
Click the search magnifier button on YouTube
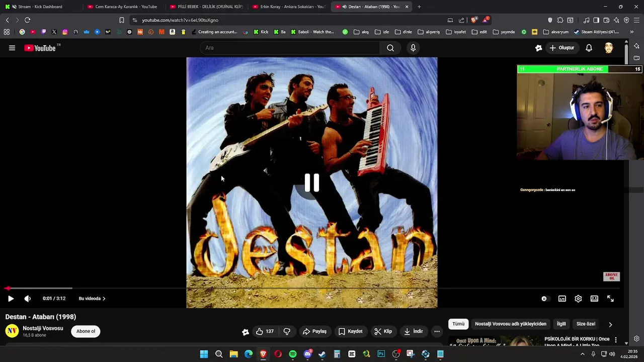pos(390,48)
